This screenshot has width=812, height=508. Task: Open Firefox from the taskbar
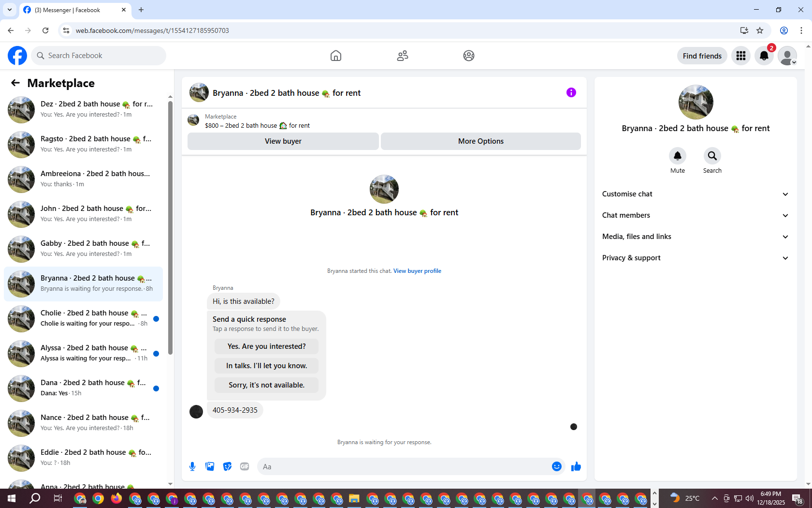[x=116, y=498]
